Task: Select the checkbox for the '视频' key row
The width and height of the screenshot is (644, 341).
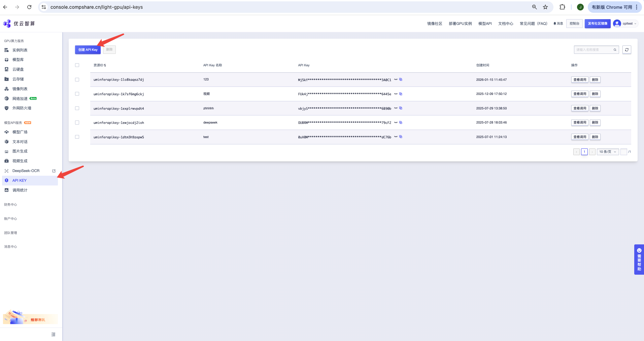Action: 77,94
